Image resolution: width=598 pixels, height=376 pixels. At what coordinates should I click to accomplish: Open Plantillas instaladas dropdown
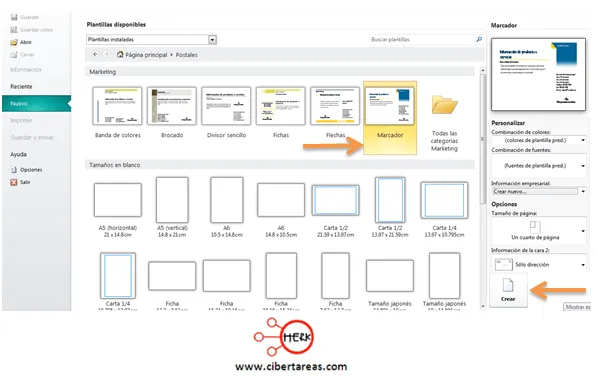point(212,40)
